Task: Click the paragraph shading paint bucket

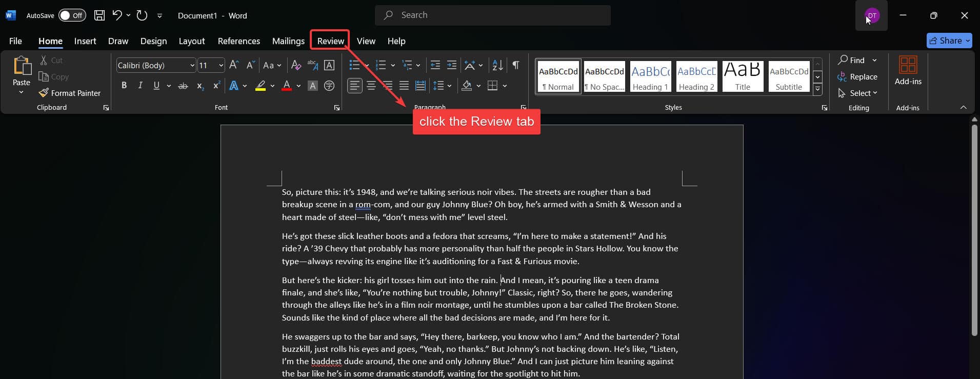Action: pos(467,86)
